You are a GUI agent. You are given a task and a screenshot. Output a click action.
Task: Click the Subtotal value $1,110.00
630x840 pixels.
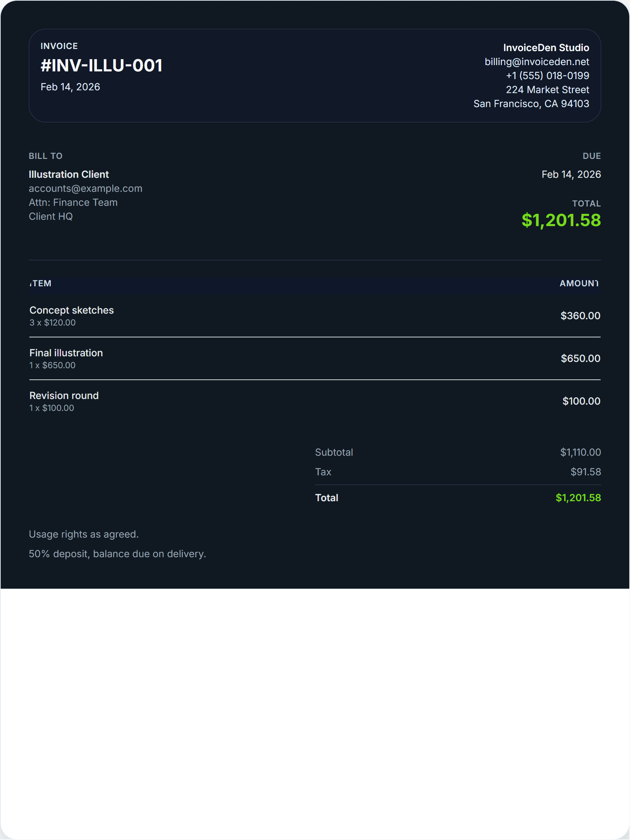pyautogui.click(x=580, y=452)
